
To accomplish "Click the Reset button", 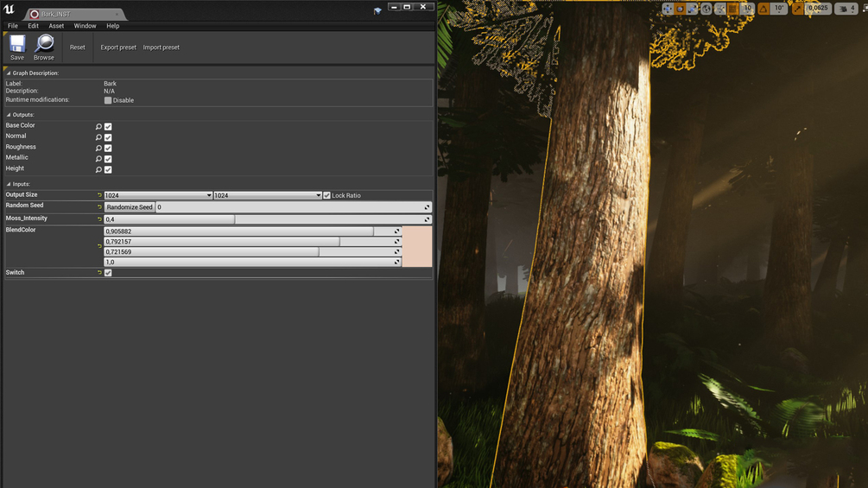I will pos(78,47).
